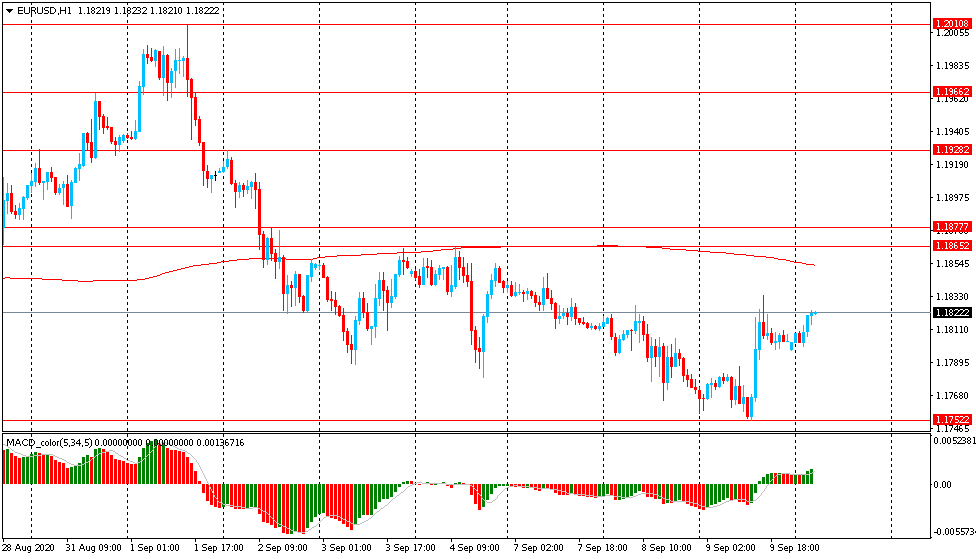The height and width of the screenshot is (559, 976).
Task: Click the current price label 1.18222
Action: (952, 312)
